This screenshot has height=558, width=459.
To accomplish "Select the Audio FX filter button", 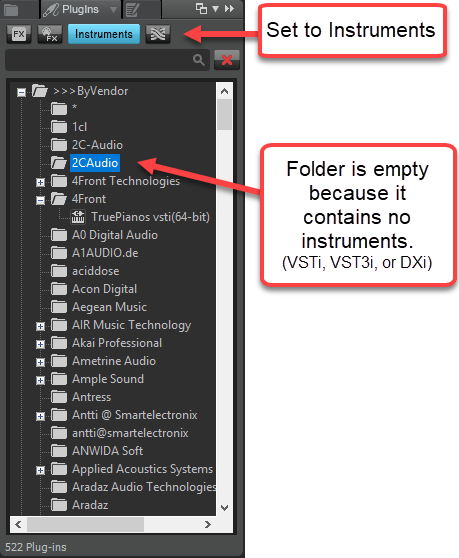I will [19, 34].
